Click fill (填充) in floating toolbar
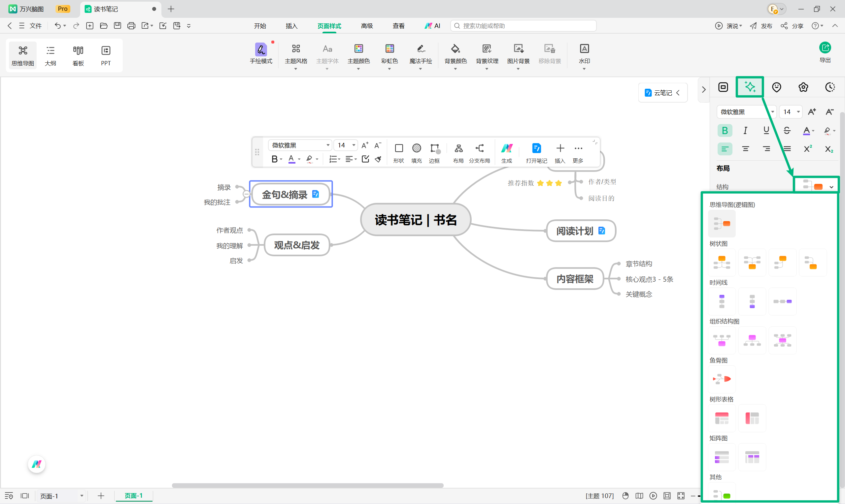This screenshot has height=504, width=845. [416, 153]
